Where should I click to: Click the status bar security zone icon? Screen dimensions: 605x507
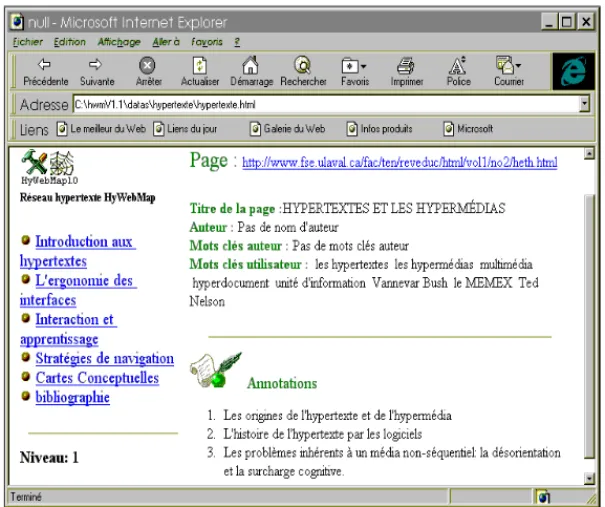pyautogui.click(x=543, y=497)
